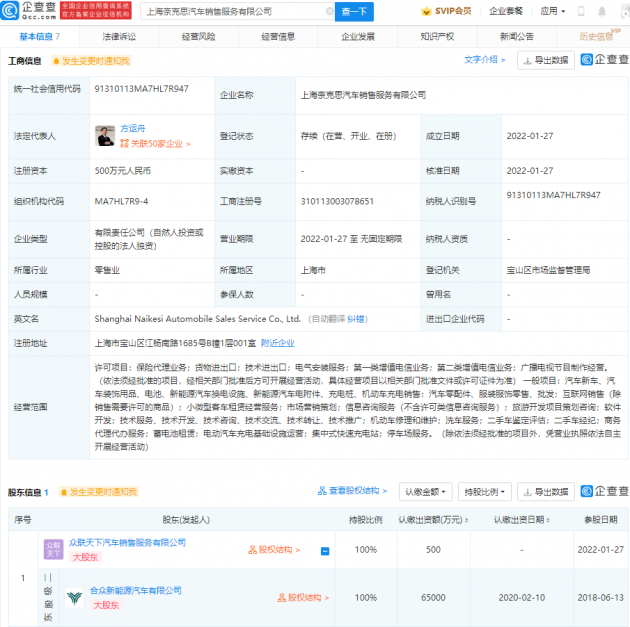Switch to 新闻公告 tab
Screen dimensions: 630x627
517,37
